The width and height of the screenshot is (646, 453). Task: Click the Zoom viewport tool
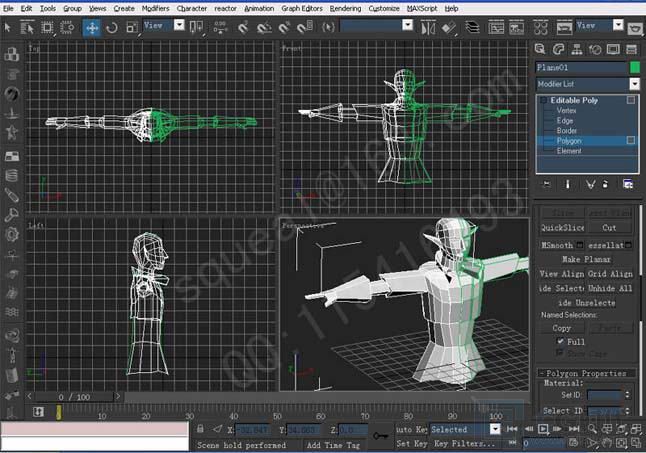[592, 429]
